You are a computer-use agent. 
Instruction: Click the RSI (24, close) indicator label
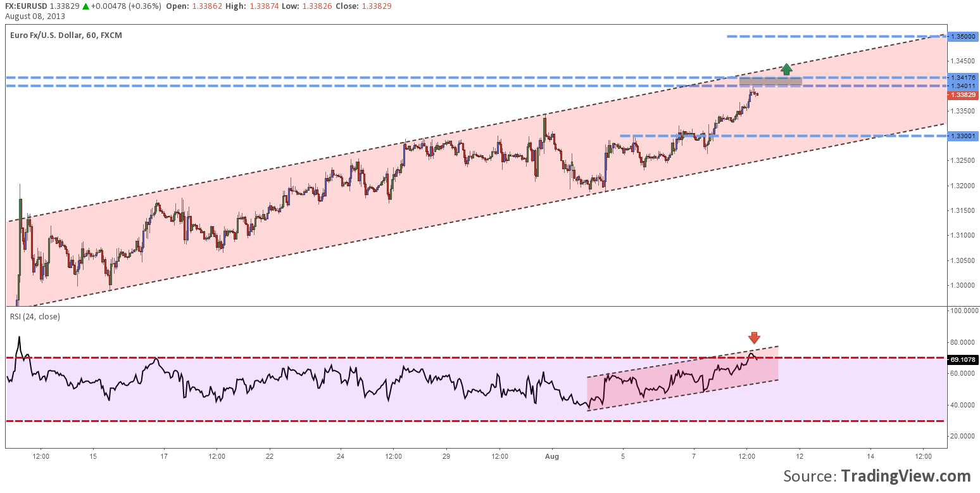(x=35, y=316)
